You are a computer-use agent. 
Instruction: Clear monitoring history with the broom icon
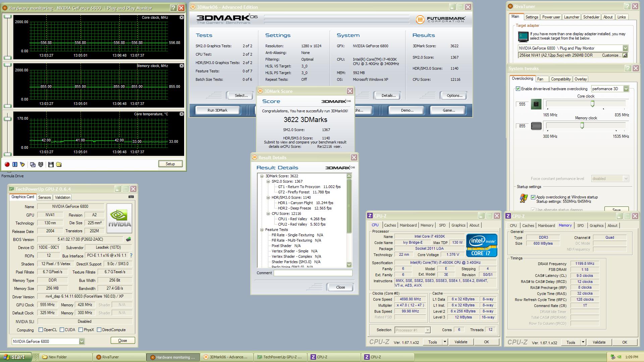point(22,165)
